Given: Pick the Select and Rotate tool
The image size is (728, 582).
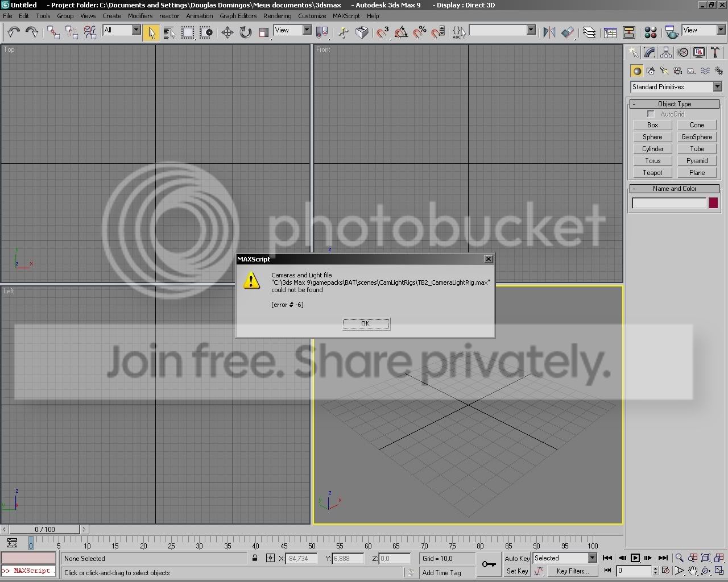Looking at the screenshot, I should pyautogui.click(x=245, y=32).
